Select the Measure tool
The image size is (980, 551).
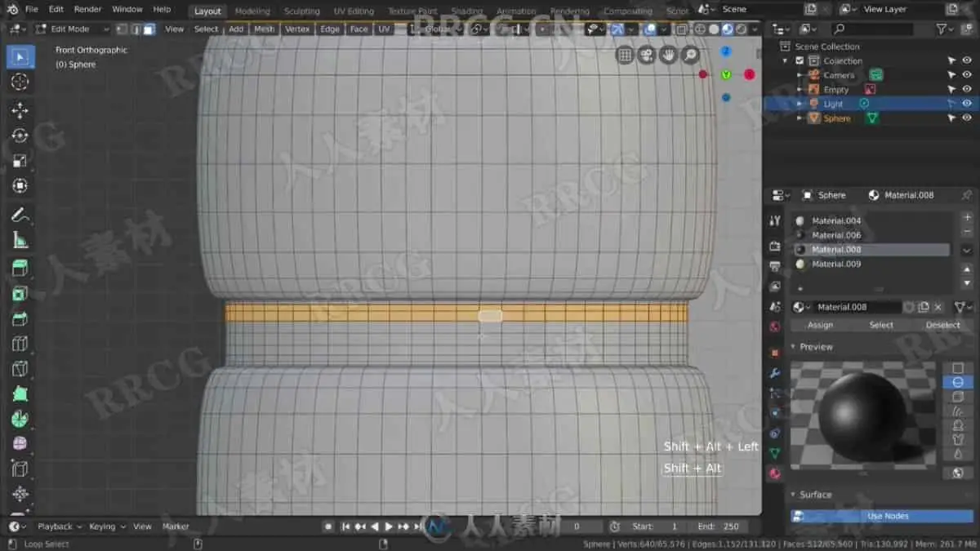coord(20,240)
